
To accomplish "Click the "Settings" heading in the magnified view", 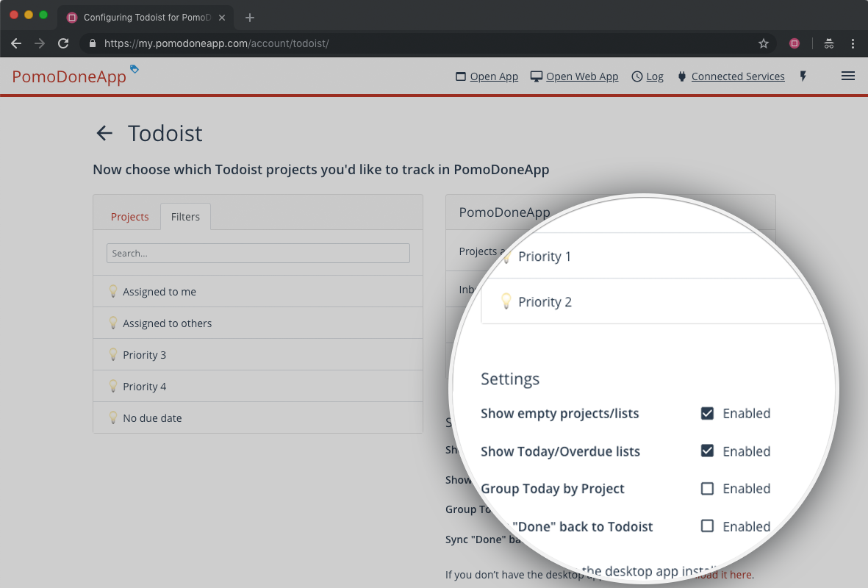I will pyautogui.click(x=510, y=379).
